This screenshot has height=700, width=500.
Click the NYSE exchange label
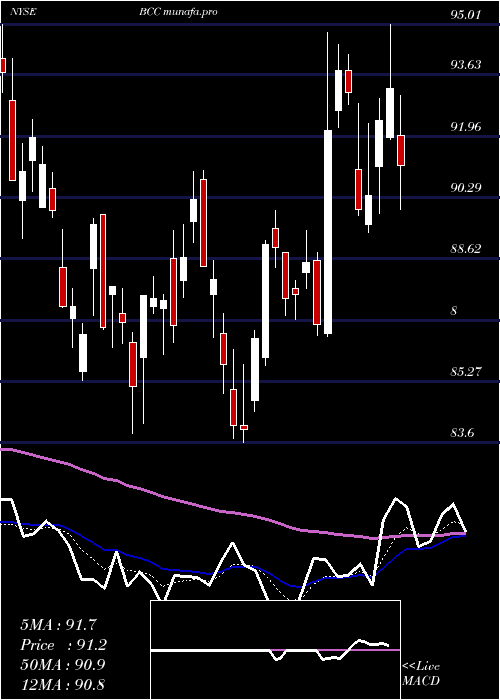coord(23,12)
